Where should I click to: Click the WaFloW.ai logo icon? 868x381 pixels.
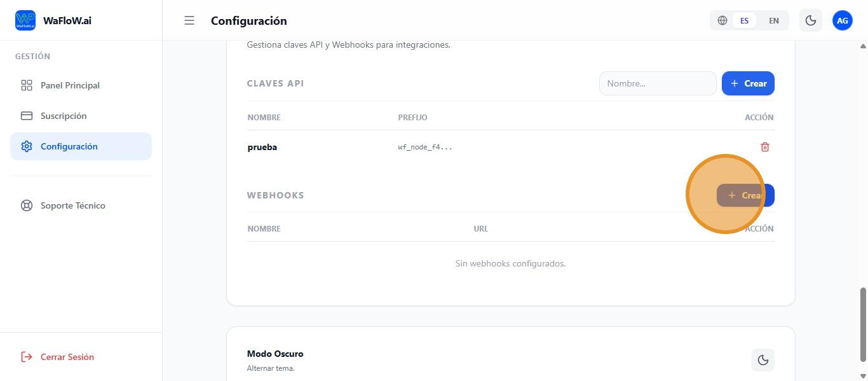tap(25, 20)
